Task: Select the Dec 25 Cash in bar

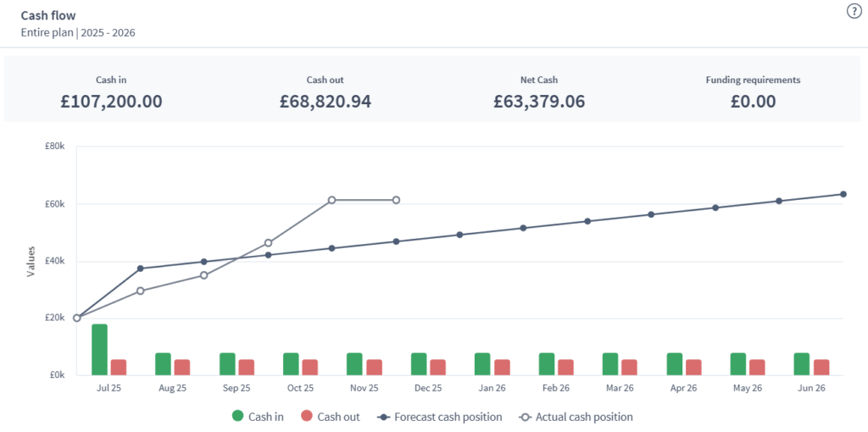Action: coord(419,363)
